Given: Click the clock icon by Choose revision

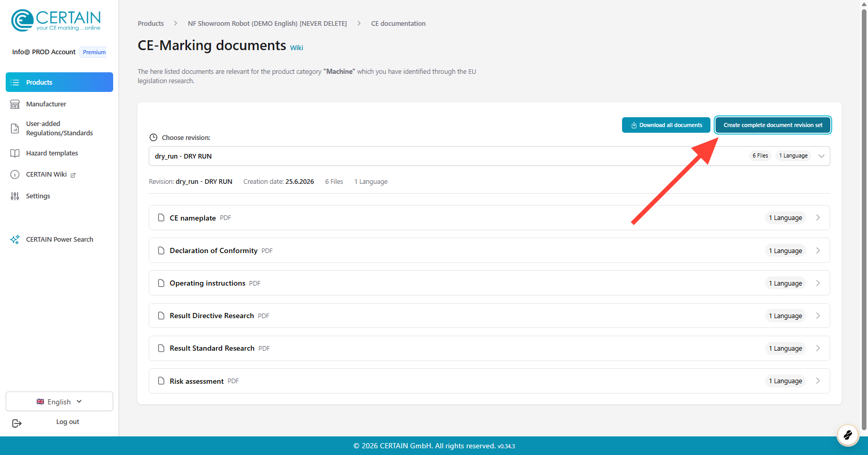Looking at the screenshot, I should coord(153,137).
